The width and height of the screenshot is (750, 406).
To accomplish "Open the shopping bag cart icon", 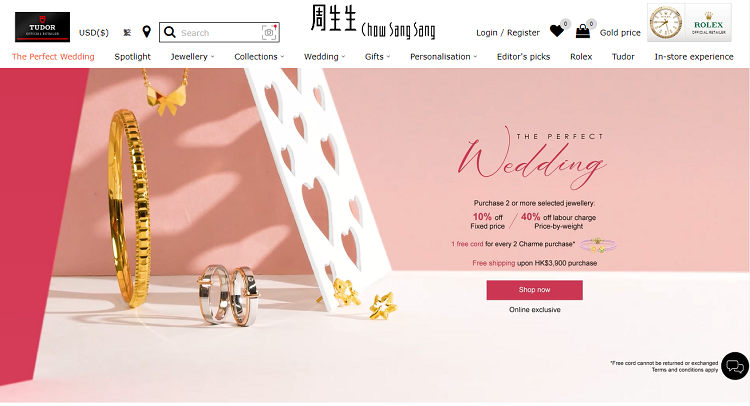I will point(583,31).
